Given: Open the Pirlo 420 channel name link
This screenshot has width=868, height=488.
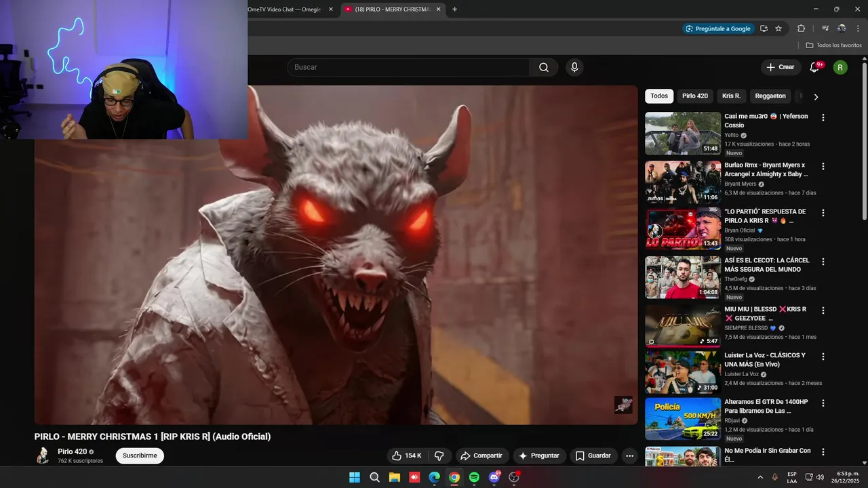Looking at the screenshot, I should pyautogui.click(x=72, y=451).
